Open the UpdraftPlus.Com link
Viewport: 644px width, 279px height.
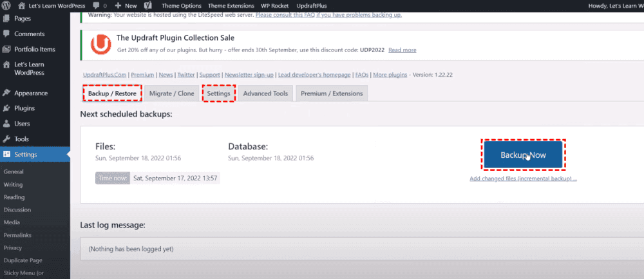105,75
